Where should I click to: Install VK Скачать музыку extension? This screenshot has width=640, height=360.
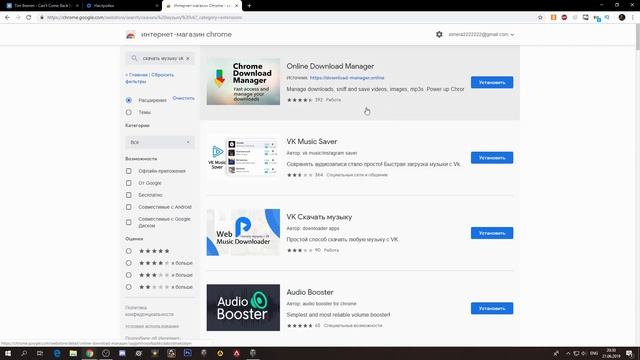tap(492, 233)
